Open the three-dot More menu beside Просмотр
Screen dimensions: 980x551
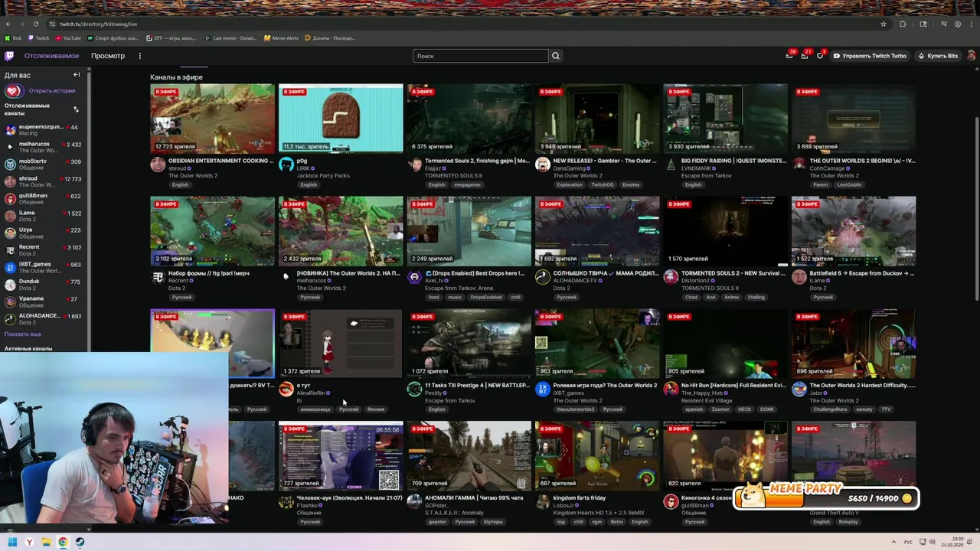[140, 56]
